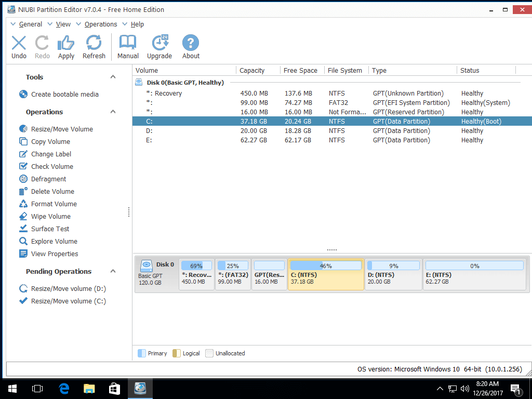The image size is (532, 399).
Task: Open File Explorer from taskbar
Action: tap(89, 389)
